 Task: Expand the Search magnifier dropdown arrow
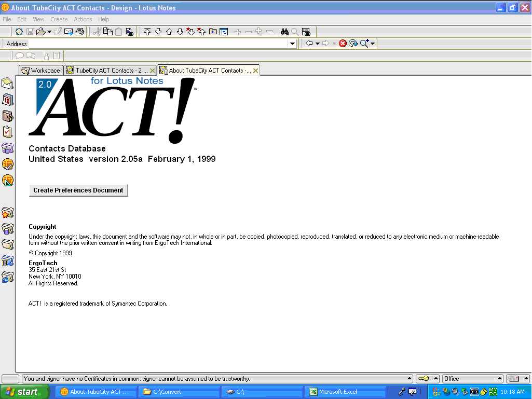[x=373, y=44]
